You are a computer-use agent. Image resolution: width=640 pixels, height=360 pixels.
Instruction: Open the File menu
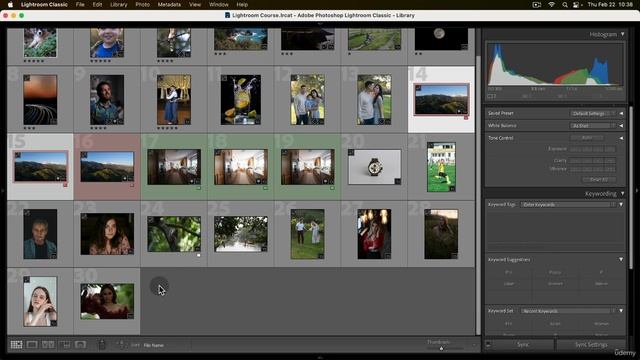pos(80,4)
